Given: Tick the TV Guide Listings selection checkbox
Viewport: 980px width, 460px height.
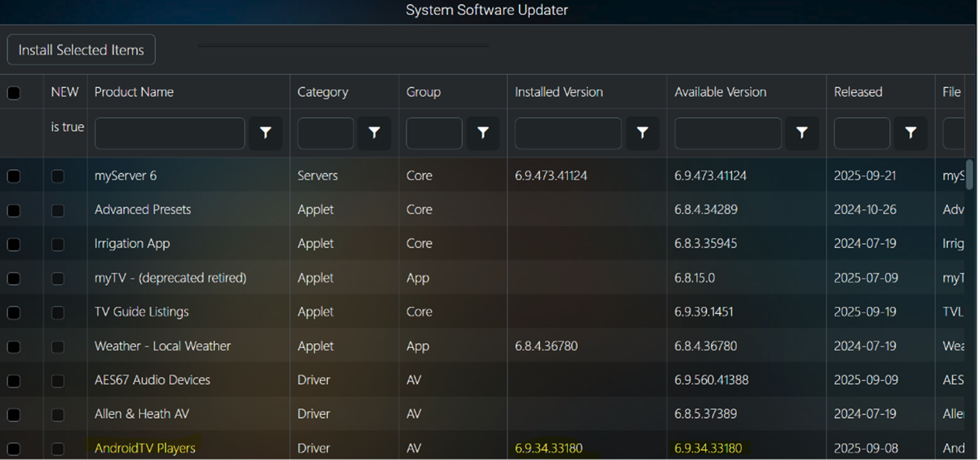Looking at the screenshot, I should point(14,313).
